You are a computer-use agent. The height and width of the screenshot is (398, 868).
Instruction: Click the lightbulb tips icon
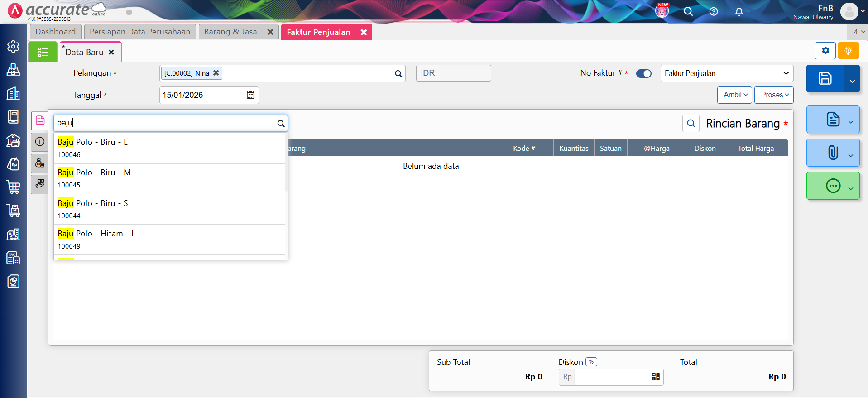pos(848,51)
